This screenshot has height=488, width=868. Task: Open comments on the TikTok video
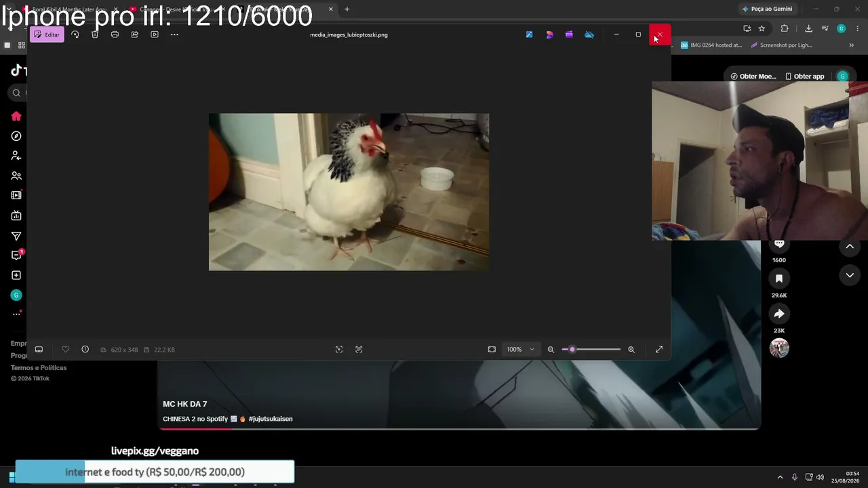tap(779, 244)
